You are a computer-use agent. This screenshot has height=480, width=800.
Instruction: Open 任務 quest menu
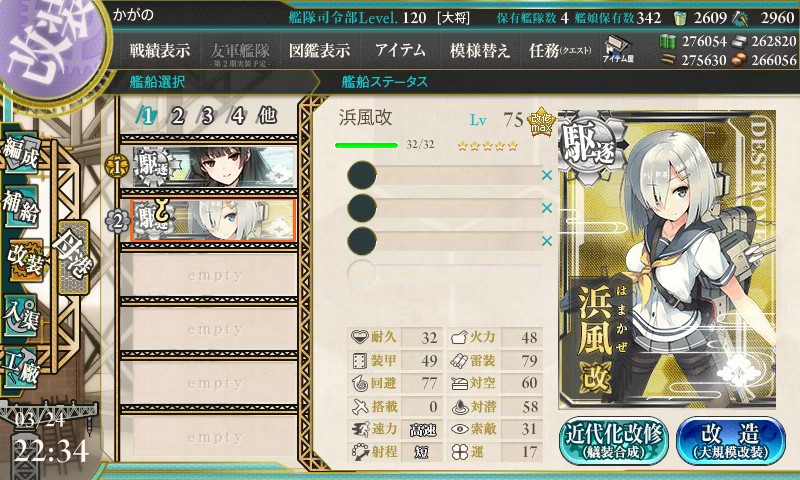560,50
